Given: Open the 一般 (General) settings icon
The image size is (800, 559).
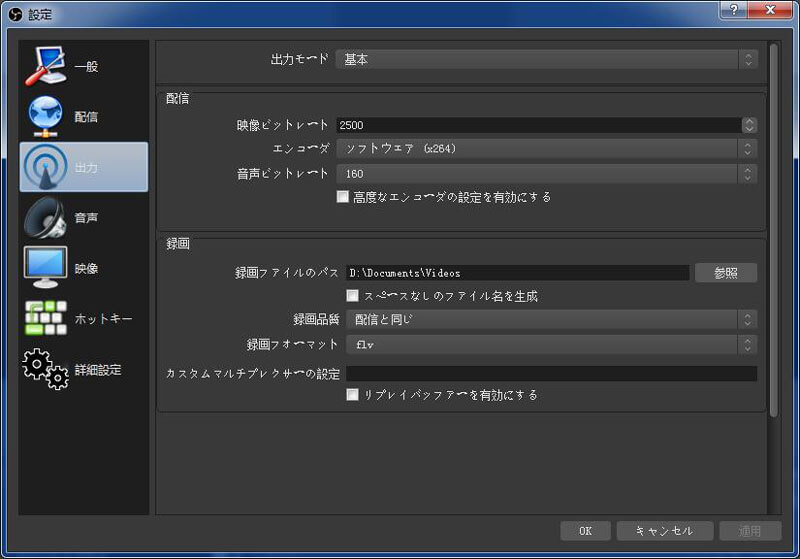Looking at the screenshot, I should [45, 66].
